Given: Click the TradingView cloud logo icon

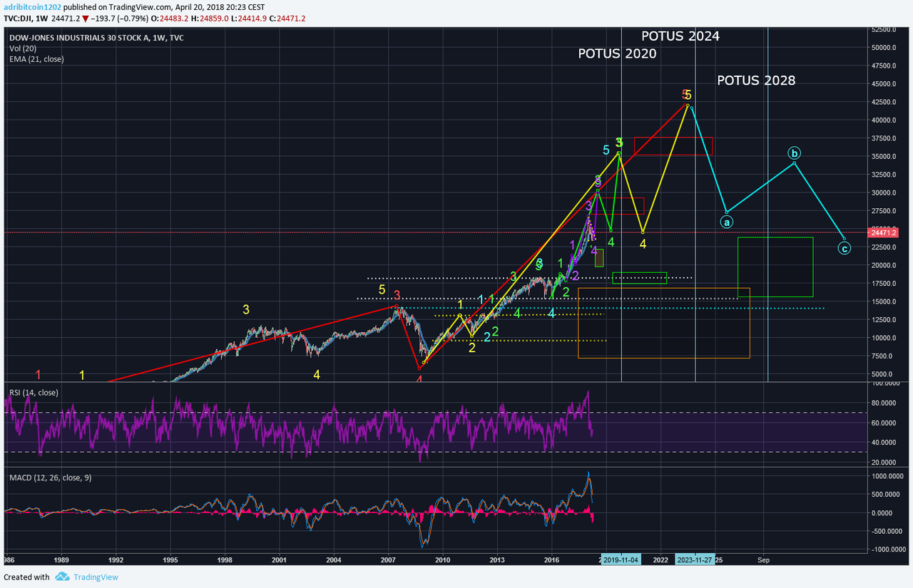Looking at the screenshot, I should (62, 577).
